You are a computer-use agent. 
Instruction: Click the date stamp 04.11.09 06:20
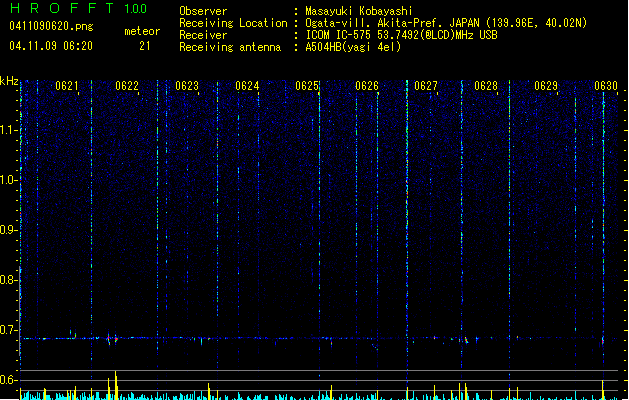51,46
